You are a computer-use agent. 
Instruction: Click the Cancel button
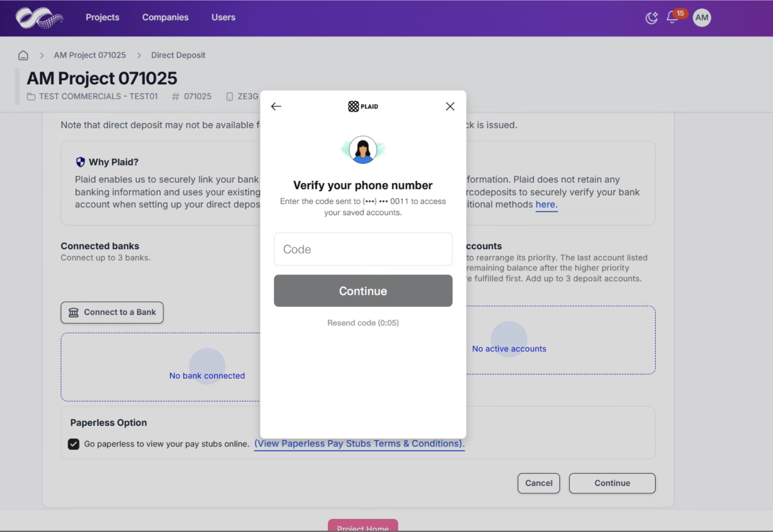(x=539, y=483)
